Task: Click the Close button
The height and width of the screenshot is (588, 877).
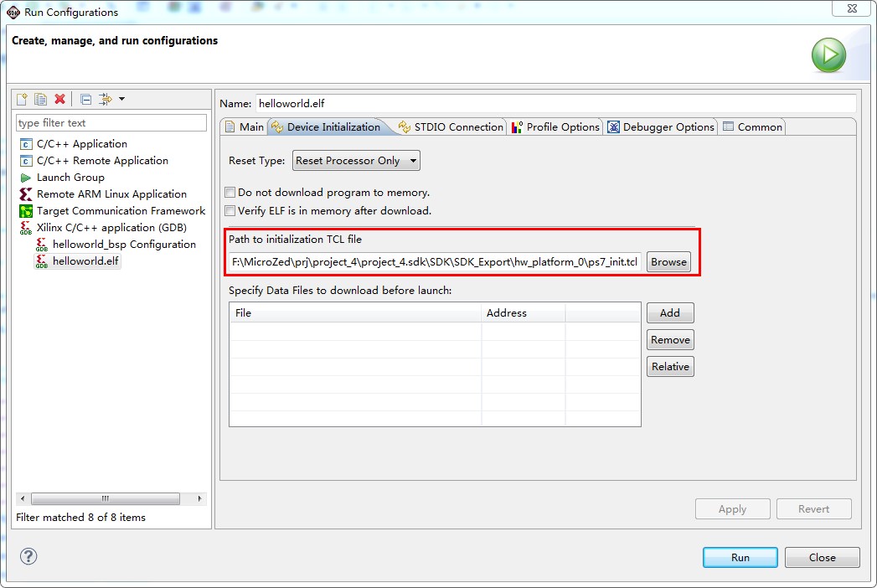Action: [x=823, y=557]
